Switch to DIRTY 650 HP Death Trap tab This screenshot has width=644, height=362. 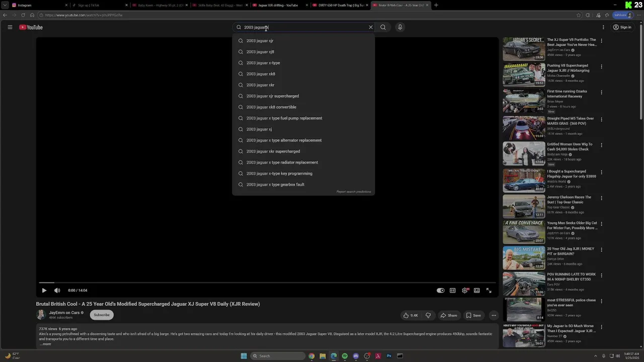coord(340,5)
